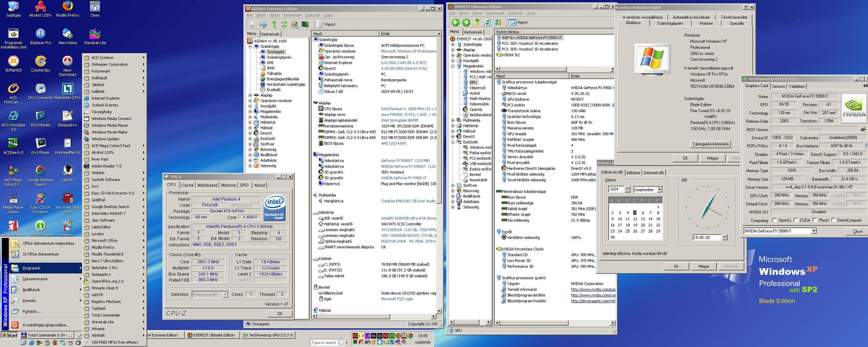The image size is (868, 347).
Task: Launch Notepad++ desktop shortcut
Action: pos(67,119)
